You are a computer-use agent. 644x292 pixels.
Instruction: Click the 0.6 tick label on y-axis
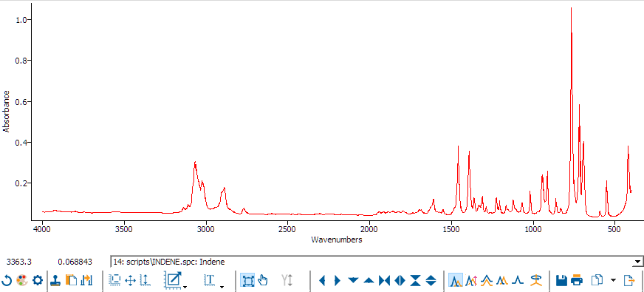tap(21, 101)
